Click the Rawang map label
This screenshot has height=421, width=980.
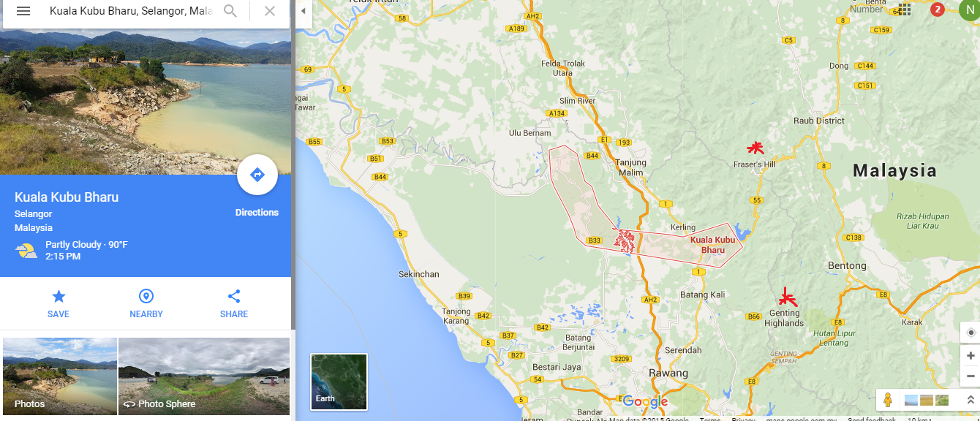pos(669,373)
